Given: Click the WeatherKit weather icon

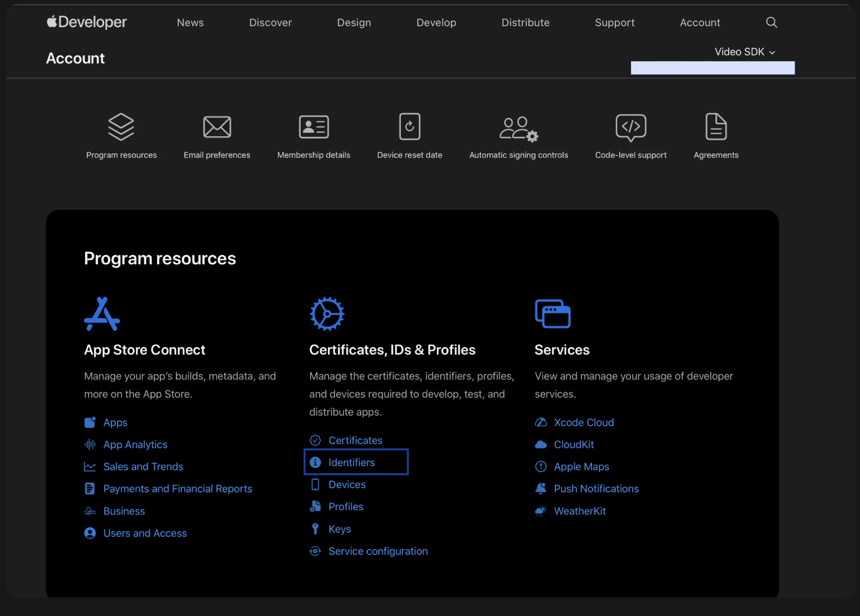Looking at the screenshot, I should pyautogui.click(x=541, y=511).
